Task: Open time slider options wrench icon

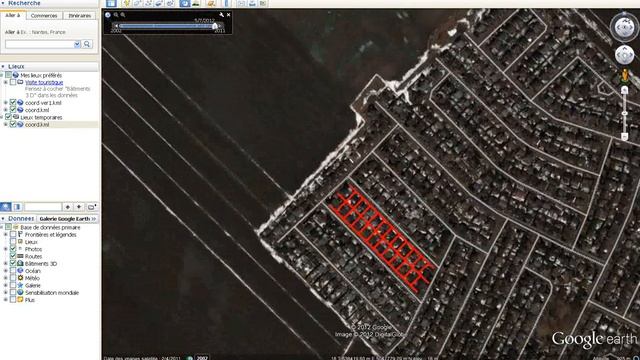Action: click(x=221, y=15)
